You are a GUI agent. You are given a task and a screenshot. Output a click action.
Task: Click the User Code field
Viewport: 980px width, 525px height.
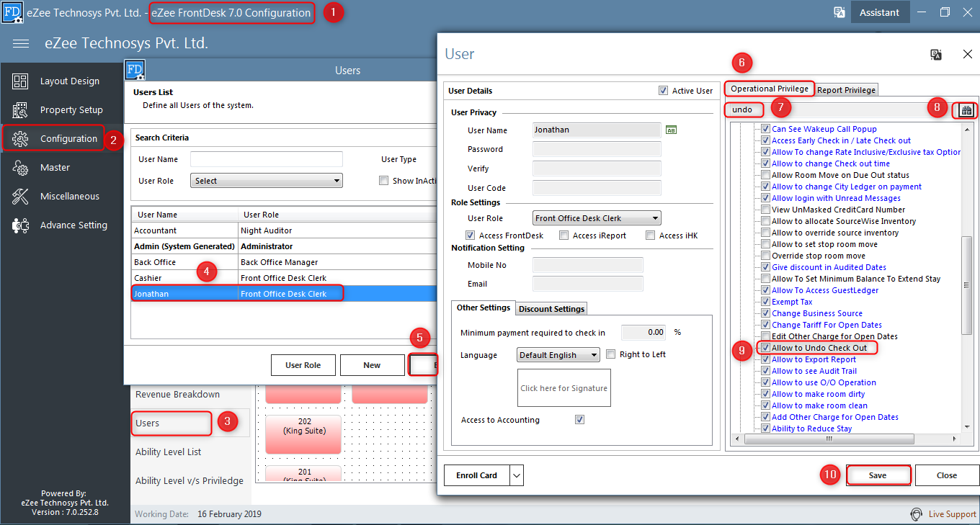[x=597, y=188]
